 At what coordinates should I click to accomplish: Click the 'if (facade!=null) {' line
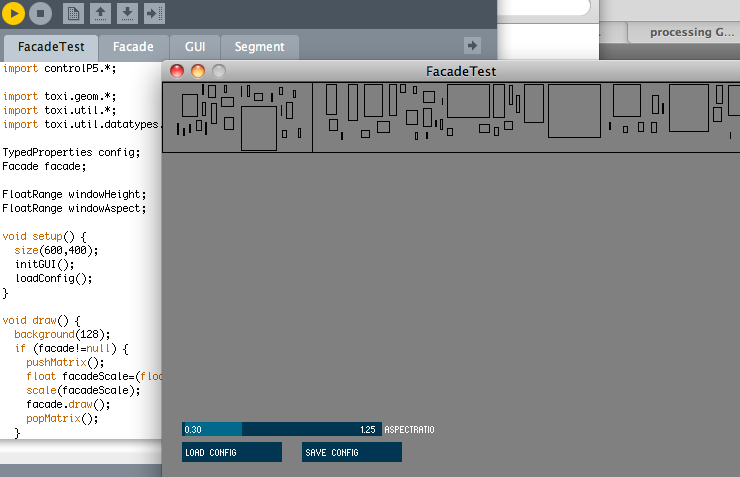[x=71, y=349]
